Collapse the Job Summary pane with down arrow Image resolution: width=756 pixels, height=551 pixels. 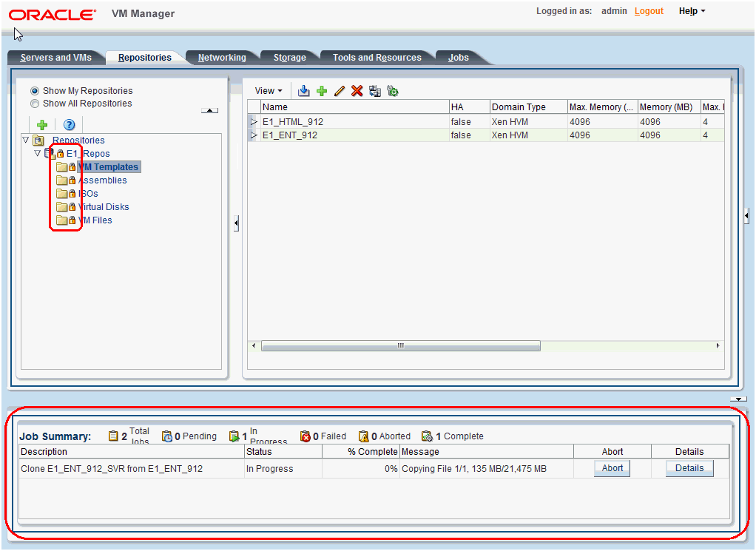[738, 399]
